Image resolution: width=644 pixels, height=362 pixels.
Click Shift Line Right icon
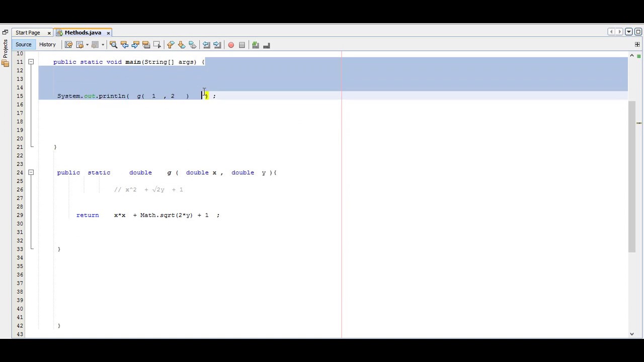pyautogui.click(x=217, y=45)
